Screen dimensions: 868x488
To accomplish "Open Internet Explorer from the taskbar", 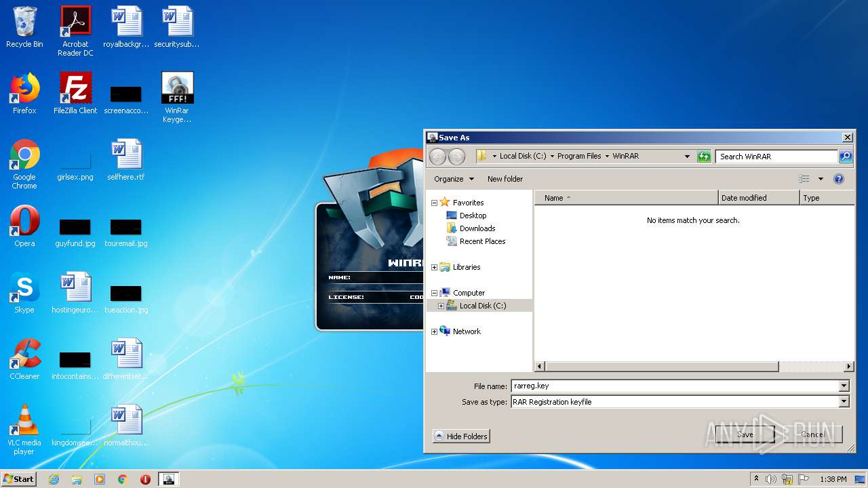I will pos(54,479).
